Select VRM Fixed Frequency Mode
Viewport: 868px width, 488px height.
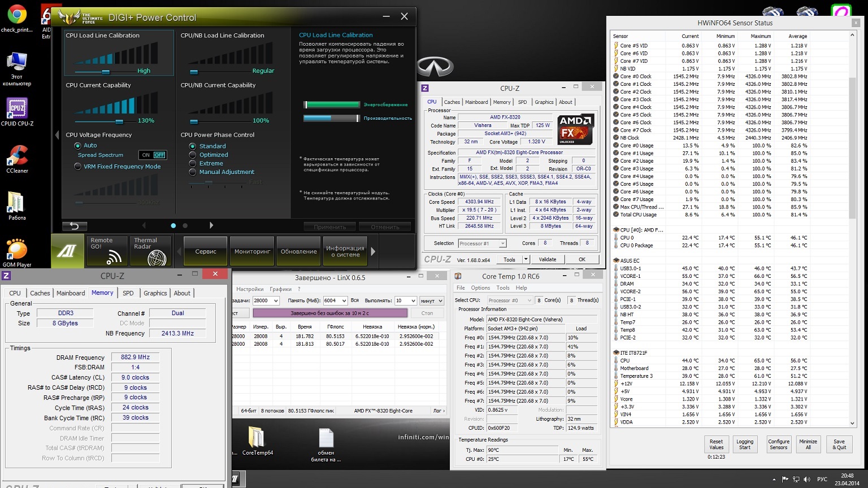click(78, 167)
